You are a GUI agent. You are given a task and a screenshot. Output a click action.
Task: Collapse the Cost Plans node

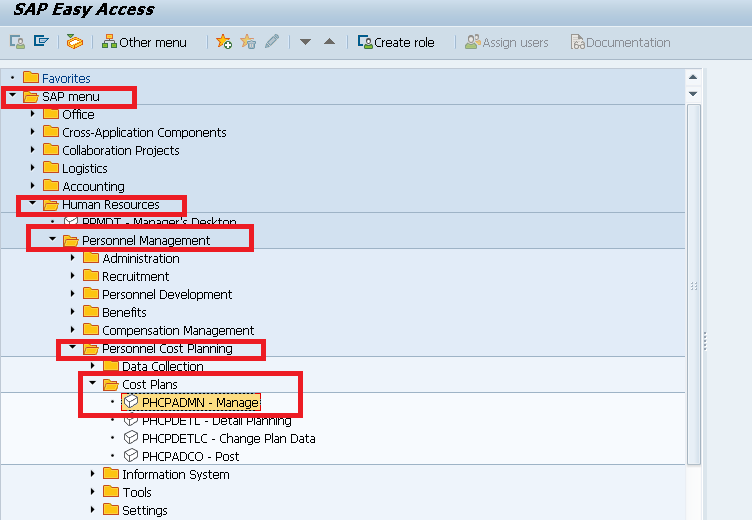tap(93, 383)
